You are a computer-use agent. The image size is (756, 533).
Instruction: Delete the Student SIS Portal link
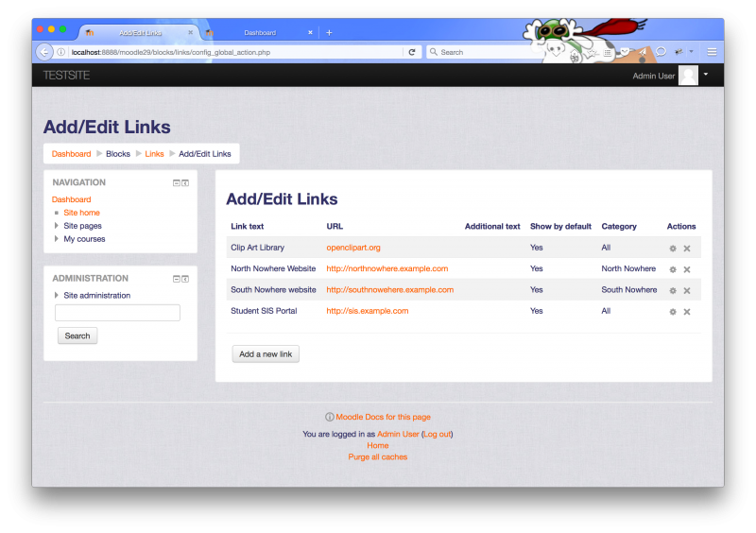tap(687, 312)
